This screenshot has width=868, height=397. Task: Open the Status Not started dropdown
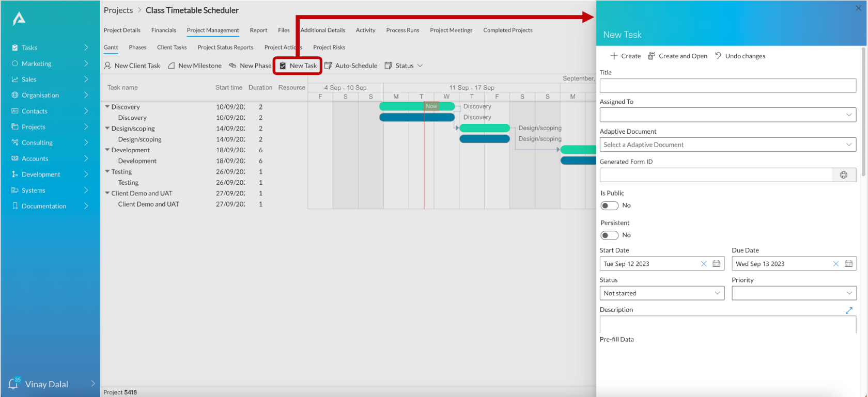pos(662,293)
